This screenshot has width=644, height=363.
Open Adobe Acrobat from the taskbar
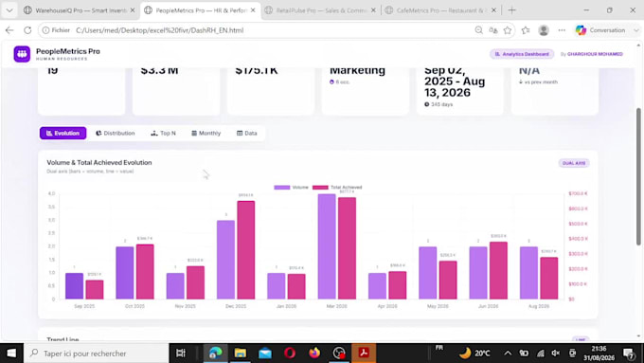coord(364,354)
